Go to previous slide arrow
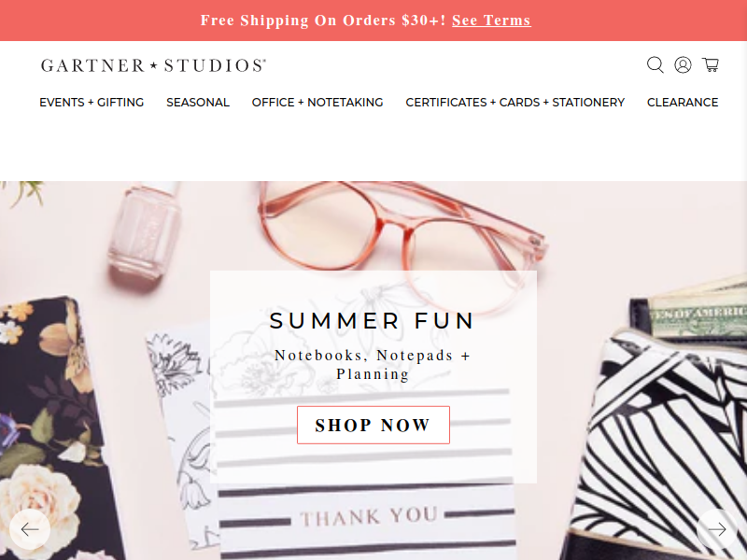The width and height of the screenshot is (747, 560). point(30,529)
